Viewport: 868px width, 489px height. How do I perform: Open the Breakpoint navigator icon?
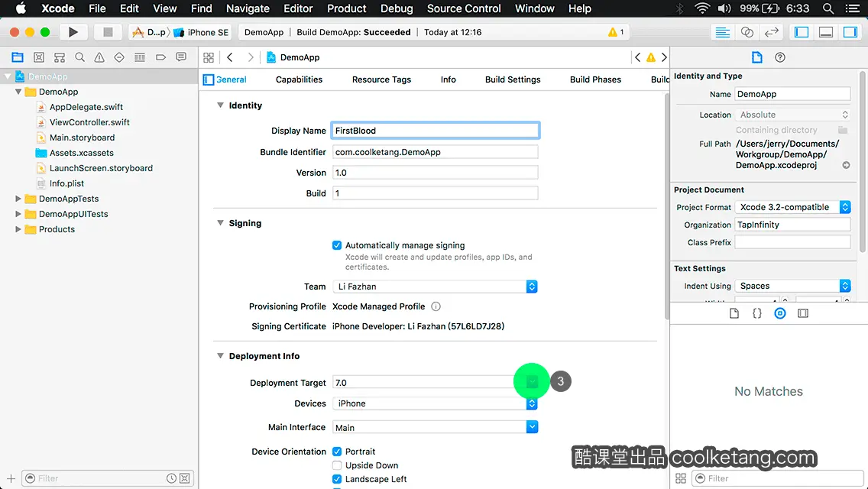160,57
